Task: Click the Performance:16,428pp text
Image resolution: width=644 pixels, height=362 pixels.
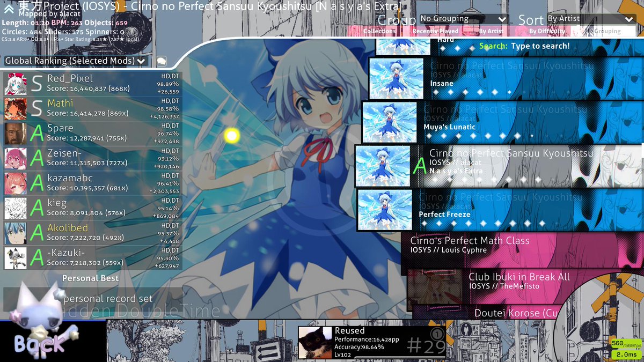Action: 366,339
